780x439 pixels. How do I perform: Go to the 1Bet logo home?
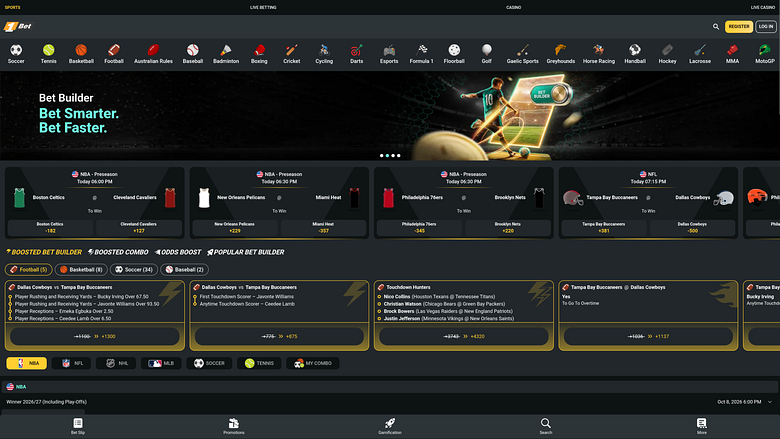17,26
